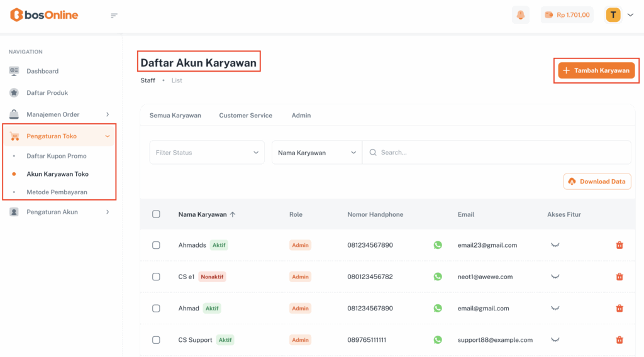Toggle the select-all checkbox in header
The height and width of the screenshot is (357, 644).
156,214
